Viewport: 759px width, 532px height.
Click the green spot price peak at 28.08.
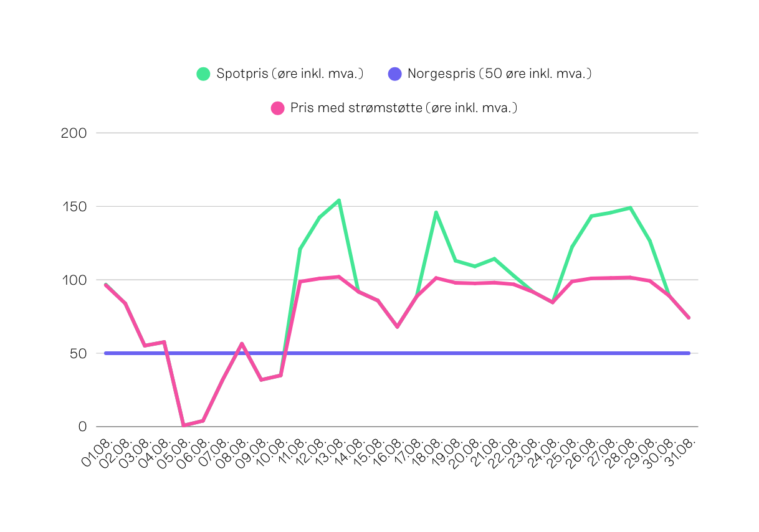(x=630, y=207)
